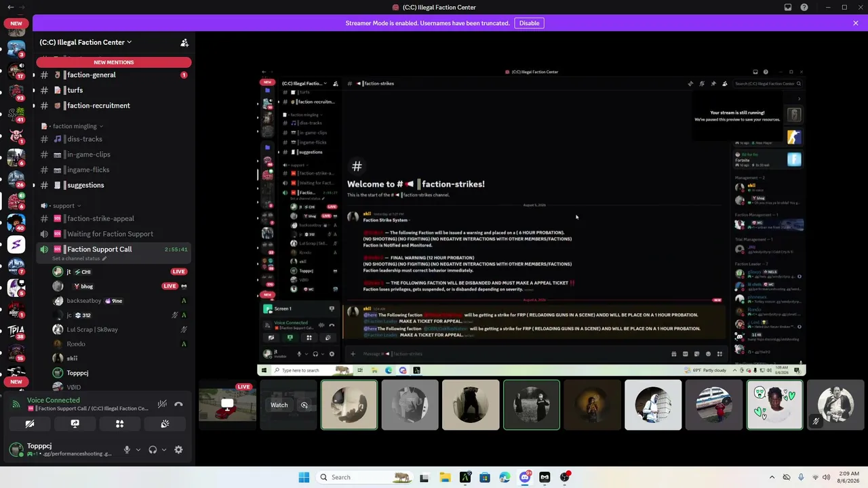This screenshot has height=488, width=868.
Task: Dismiss the Streamer Mode banner
Action: tap(856, 23)
